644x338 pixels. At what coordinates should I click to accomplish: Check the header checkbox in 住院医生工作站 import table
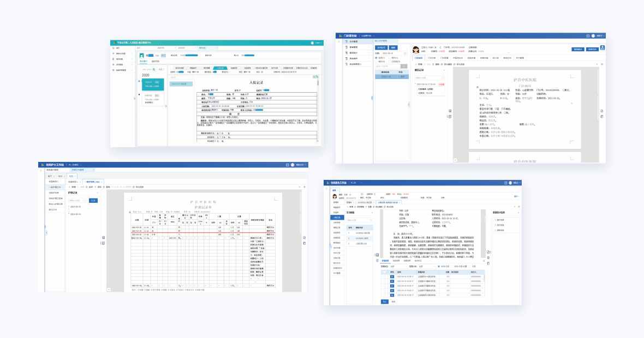[x=384, y=271]
